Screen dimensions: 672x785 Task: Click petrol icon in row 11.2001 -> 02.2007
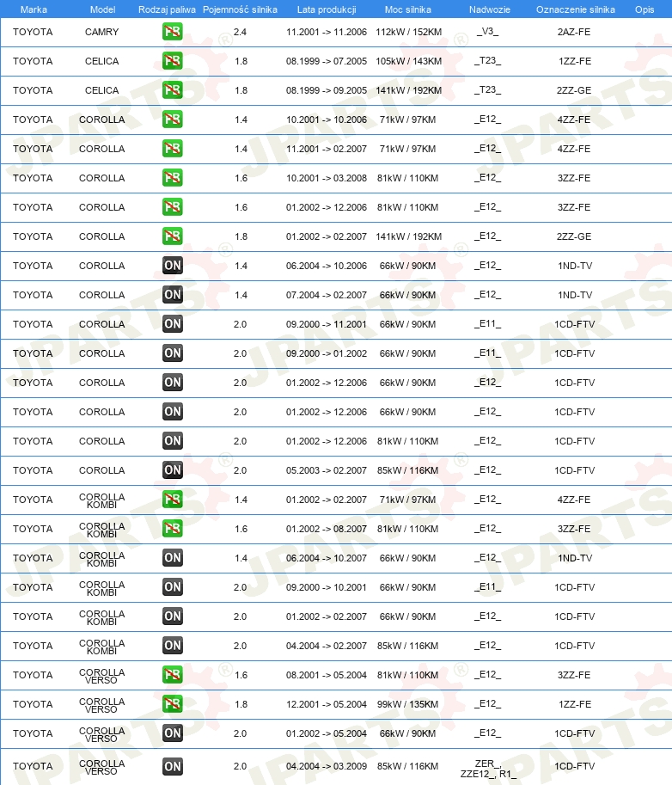click(172, 149)
